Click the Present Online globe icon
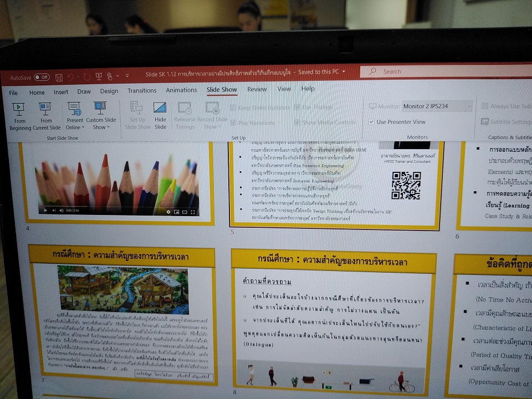Viewport: 532px width, 399px height. [74, 109]
